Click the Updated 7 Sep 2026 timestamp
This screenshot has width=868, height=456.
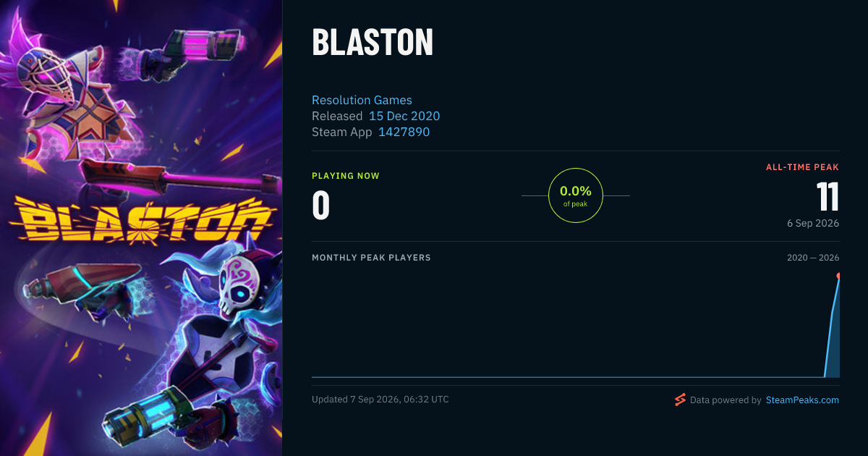(380, 400)
